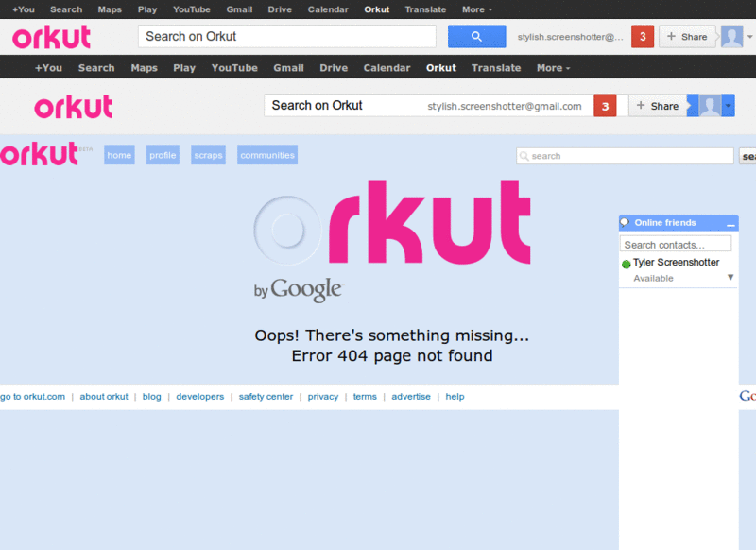Open the privacy footer link
Viewport: 756px width, 550px height.
coord(322,397)
